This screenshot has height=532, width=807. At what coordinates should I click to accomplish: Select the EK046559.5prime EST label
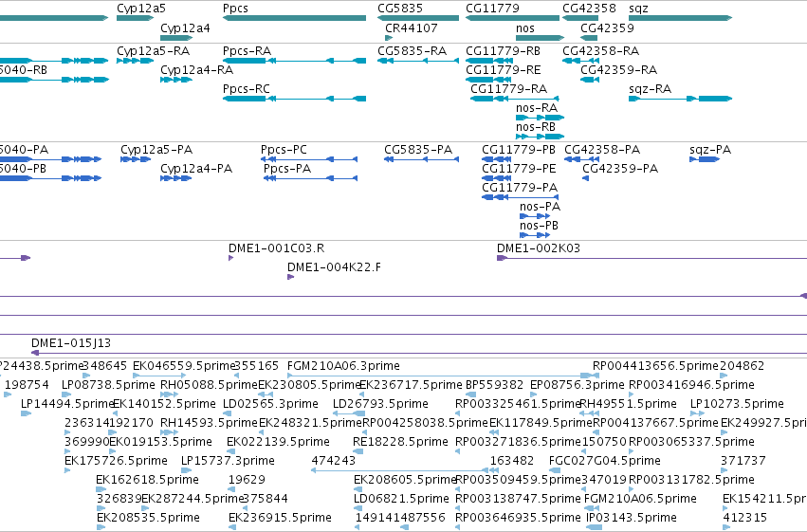(184, 366)
